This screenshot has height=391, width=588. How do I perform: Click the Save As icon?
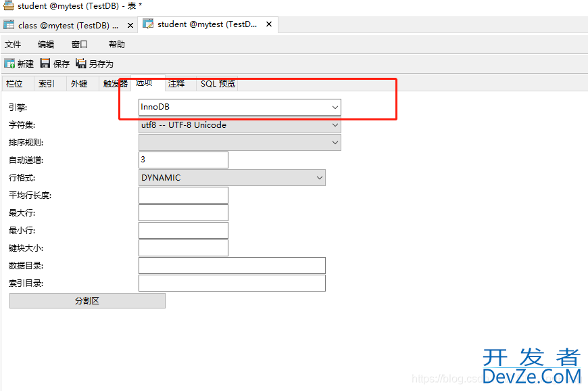(x=80, y=63)
